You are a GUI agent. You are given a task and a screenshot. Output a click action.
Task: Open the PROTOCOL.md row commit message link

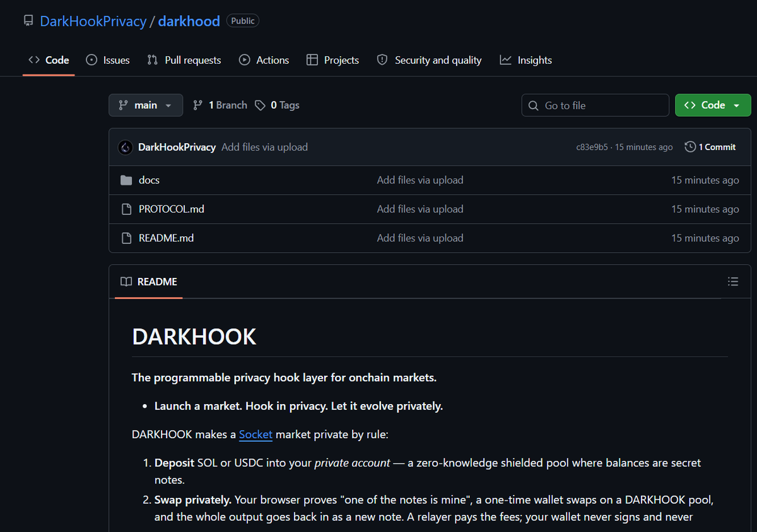pos(420,209)
